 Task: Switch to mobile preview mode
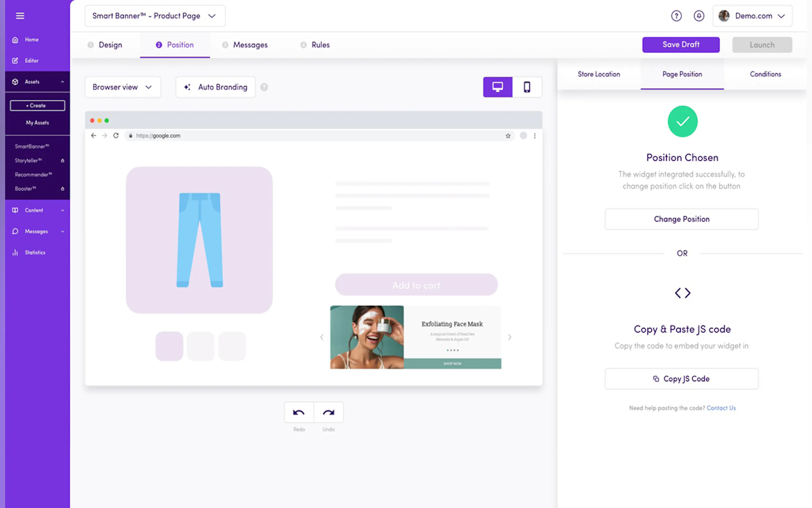527,87
